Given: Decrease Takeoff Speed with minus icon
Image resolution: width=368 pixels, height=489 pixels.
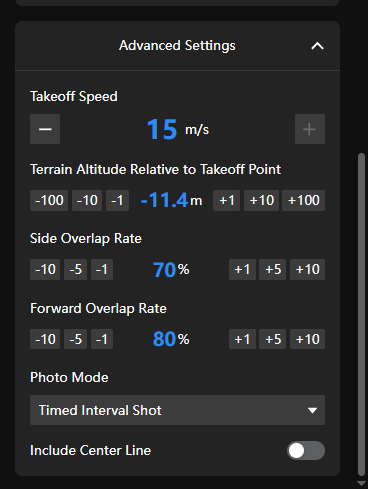Looking at the screenshot, I should coord(45,129).
